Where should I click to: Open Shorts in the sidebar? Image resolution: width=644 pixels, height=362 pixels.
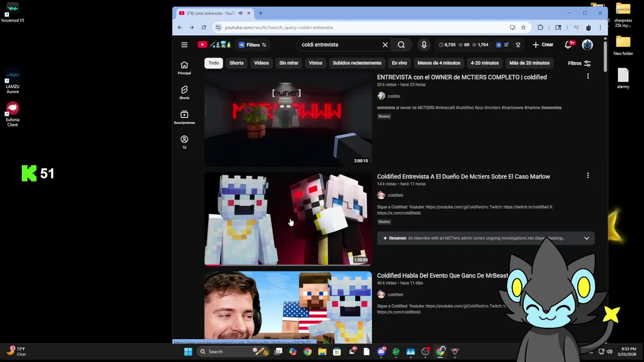coord(184,93)
